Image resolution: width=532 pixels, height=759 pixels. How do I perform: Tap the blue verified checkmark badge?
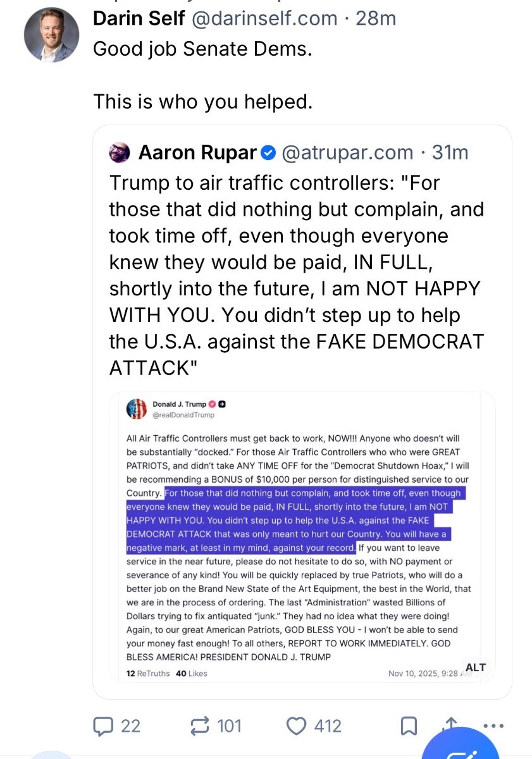tap(268, 152)
